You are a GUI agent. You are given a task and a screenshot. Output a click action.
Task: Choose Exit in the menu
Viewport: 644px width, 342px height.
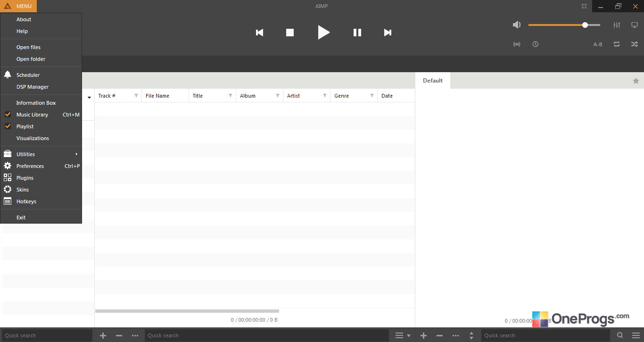pyautogui.click(x=41, y=217)
